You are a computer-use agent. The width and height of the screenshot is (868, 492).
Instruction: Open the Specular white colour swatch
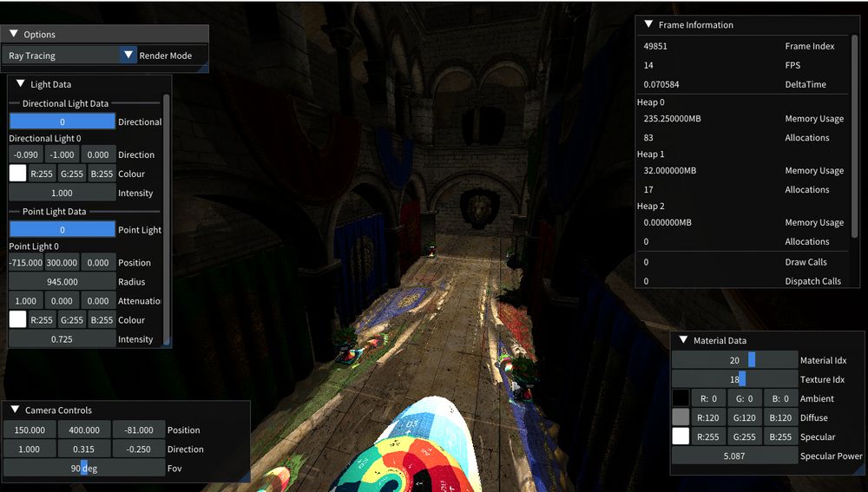pos(681,436)
